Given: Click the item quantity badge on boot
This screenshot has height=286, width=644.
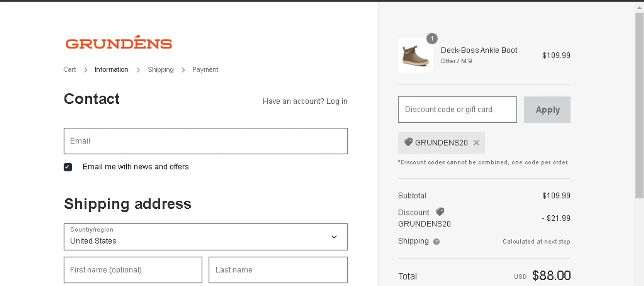Looking at the screenshot, I should 432,39.
